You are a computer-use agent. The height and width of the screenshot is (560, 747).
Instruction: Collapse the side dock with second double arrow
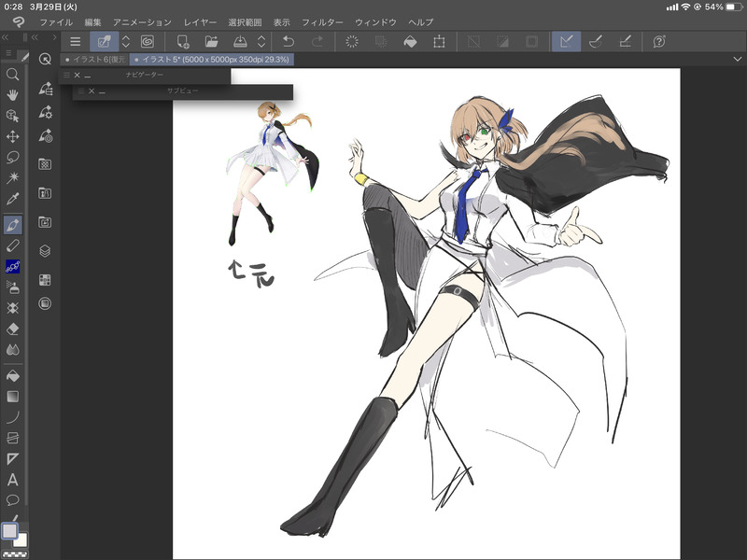35,37
